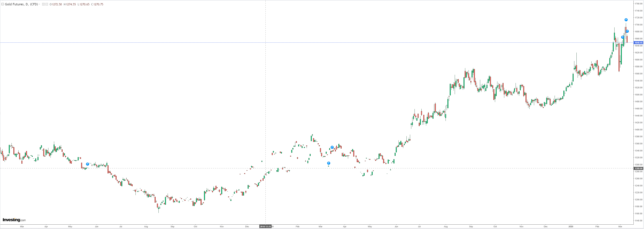This screenshot has height=229, width=644.
Task: Collapse the Gold Futures legend box
Action: point(2,4)
